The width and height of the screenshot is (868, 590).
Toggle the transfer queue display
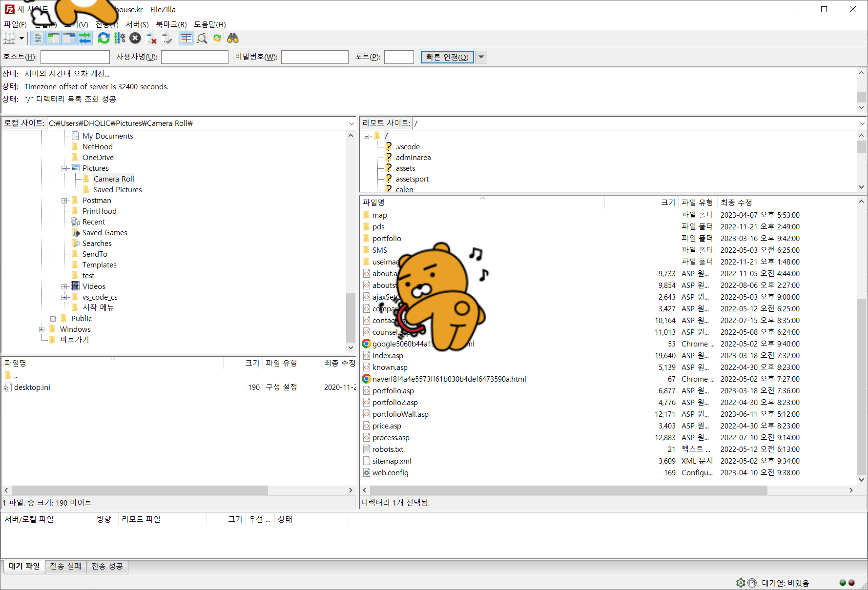click(85, 38)
